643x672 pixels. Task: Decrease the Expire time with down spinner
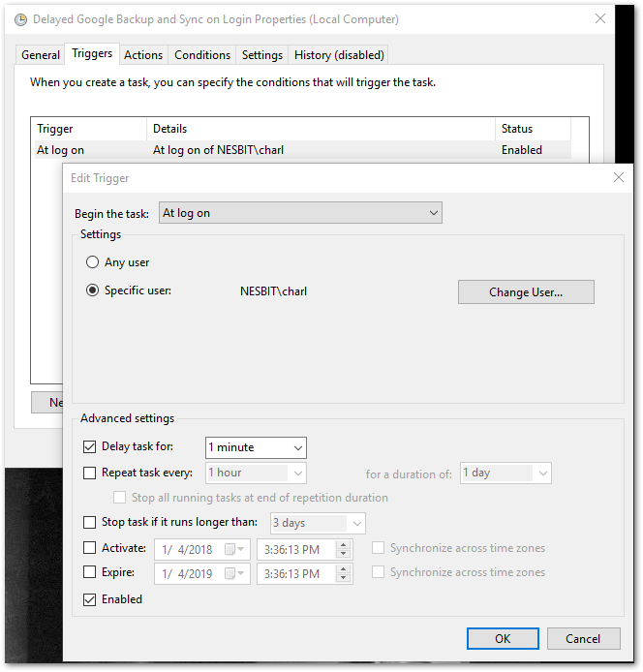343,578
